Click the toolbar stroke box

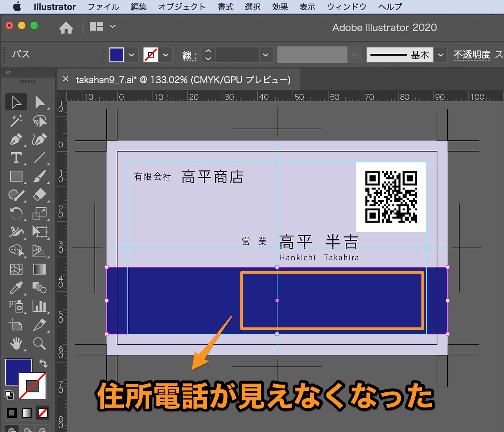pyautogui.click(x=33, y=386)
